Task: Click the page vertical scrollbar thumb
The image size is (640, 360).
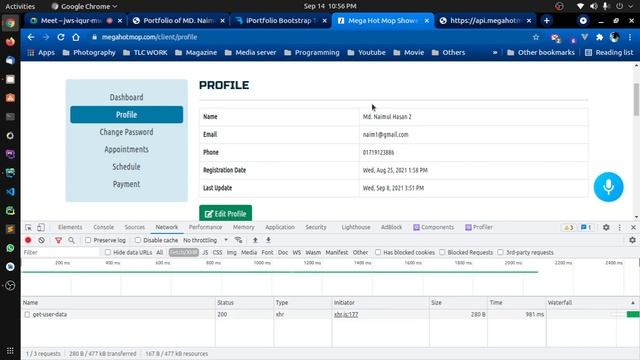Action: pos(636,99)
